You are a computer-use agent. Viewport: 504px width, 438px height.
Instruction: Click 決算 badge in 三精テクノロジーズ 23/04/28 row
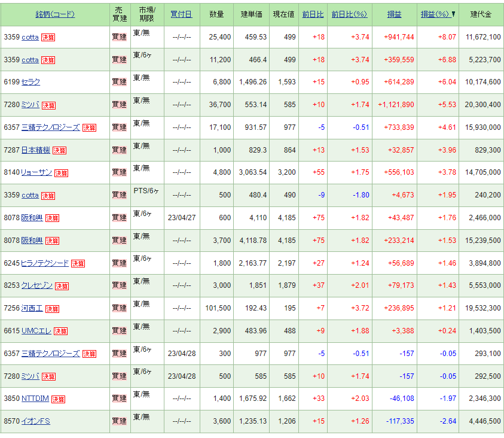click(x=89, y=354)
